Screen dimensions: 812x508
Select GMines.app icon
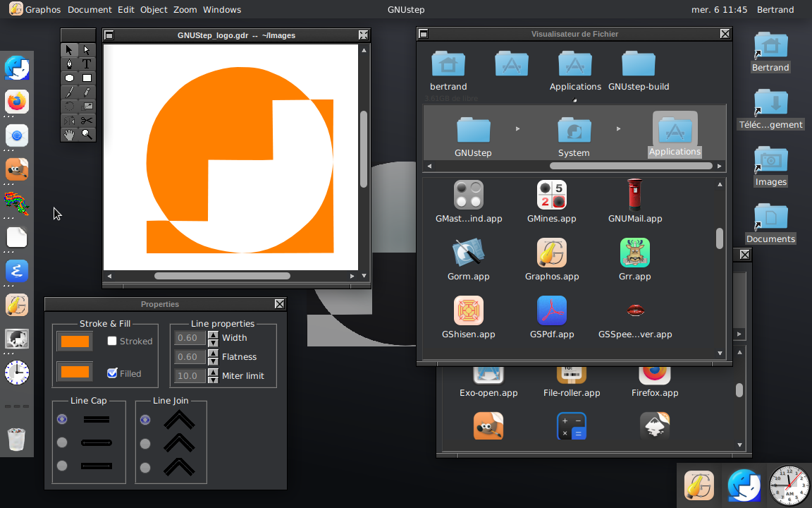(551, 195)
